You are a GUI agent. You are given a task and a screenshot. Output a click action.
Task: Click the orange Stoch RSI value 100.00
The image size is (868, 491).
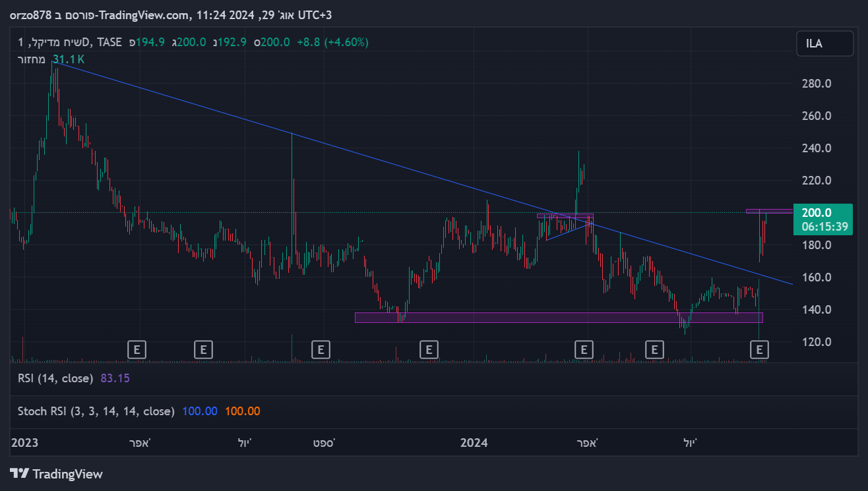click(243, 411)
